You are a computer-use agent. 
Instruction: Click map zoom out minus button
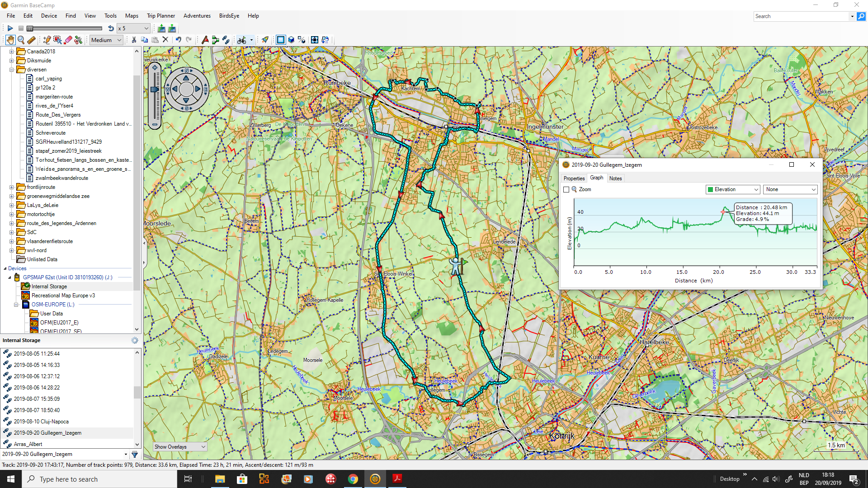(155, 124)
